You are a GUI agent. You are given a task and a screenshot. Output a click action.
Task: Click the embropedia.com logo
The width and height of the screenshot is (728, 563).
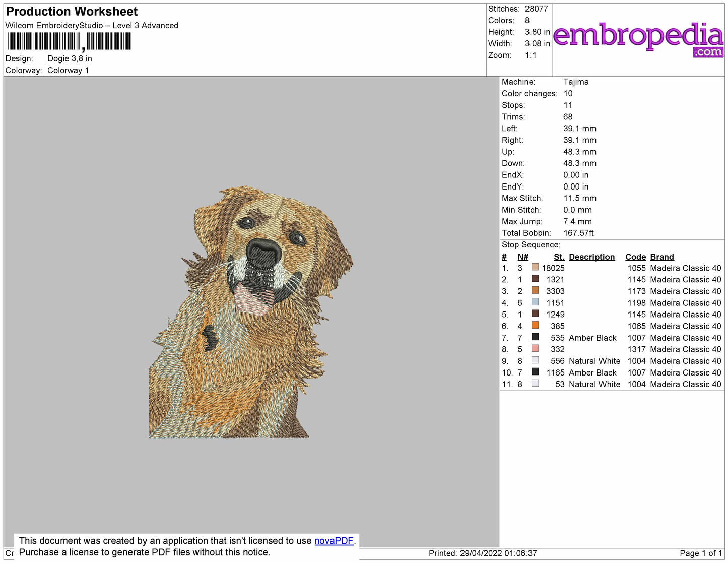pos(639,39)
